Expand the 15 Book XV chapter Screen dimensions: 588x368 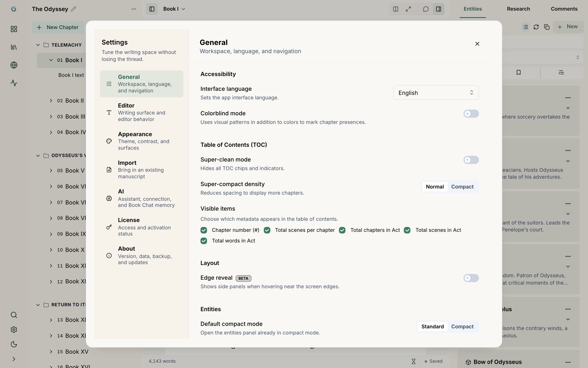51,352
